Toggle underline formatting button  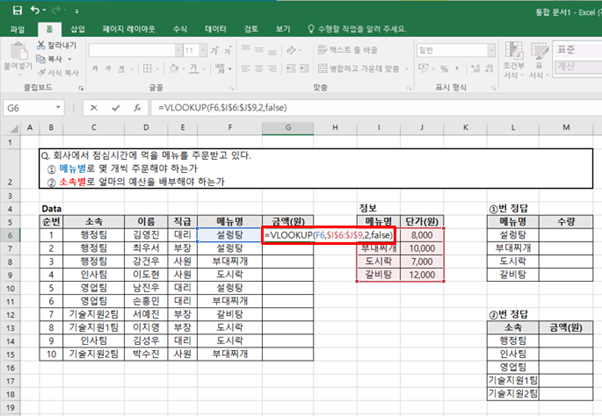coord(121,69)
